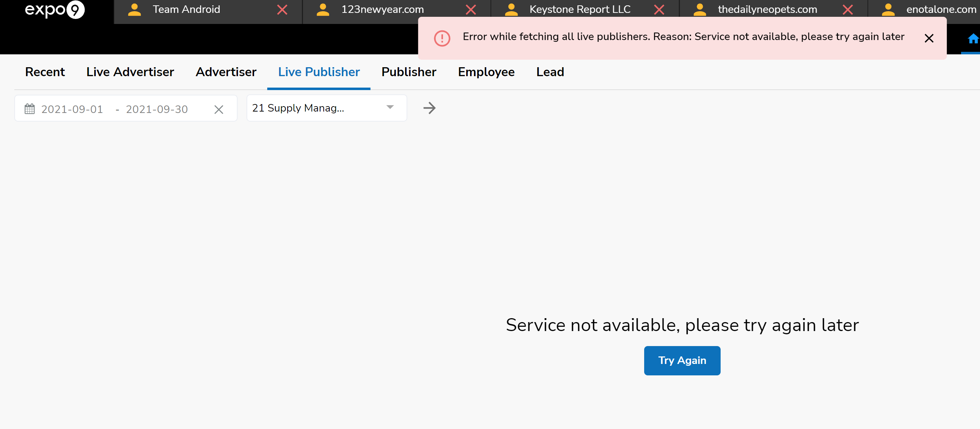
Task: Dismiss the error notification banner
Action: coord(929,38)
